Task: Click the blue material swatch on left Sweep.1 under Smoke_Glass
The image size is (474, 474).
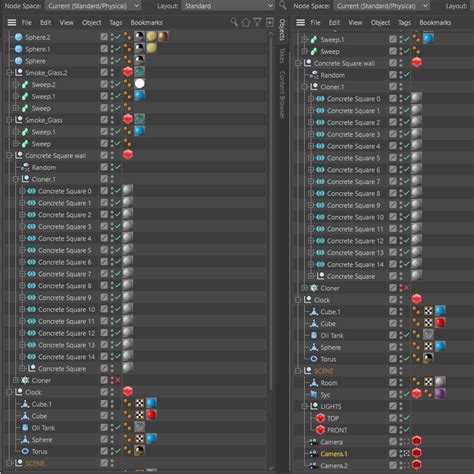Action: 140,131
